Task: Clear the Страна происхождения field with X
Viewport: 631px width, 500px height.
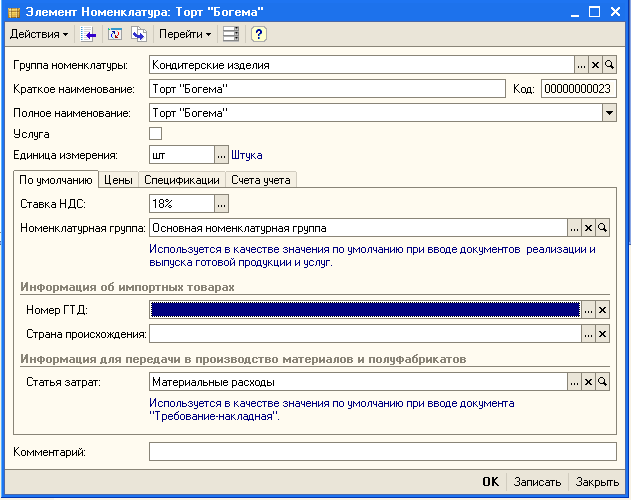Action: pyautogui.click(x=602, y=334)
